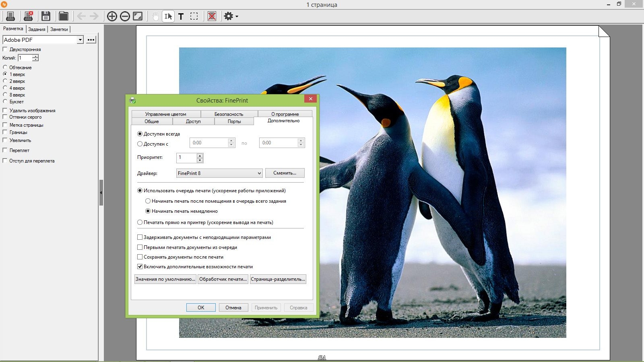Expand the Adobe PDF printer dropdown

(x=80, y=40)
